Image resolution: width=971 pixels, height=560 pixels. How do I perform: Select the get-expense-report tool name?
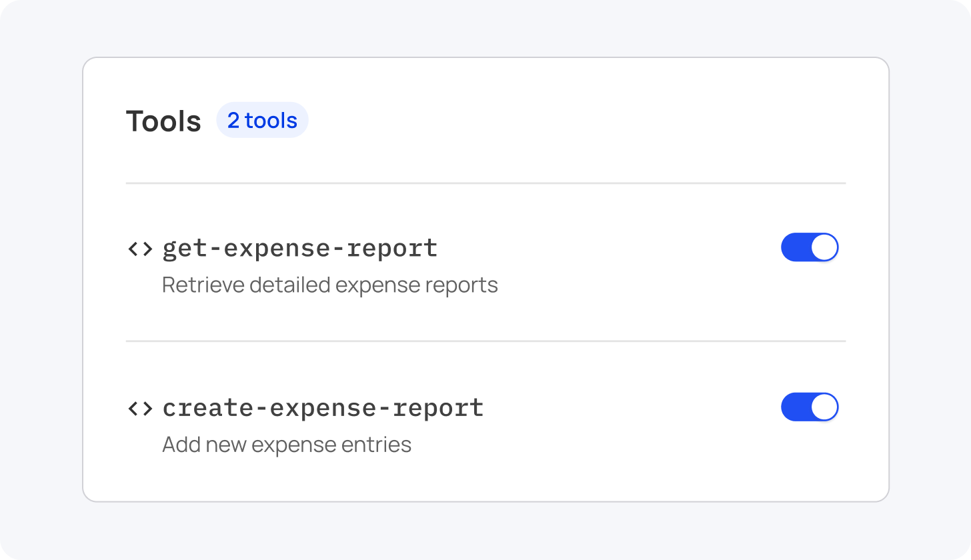[300, 248]
